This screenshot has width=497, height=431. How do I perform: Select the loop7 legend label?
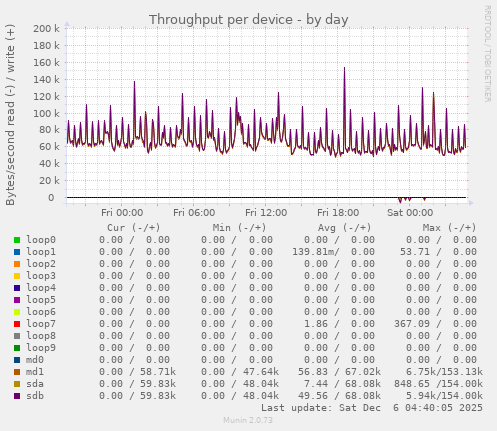point(41,324)
